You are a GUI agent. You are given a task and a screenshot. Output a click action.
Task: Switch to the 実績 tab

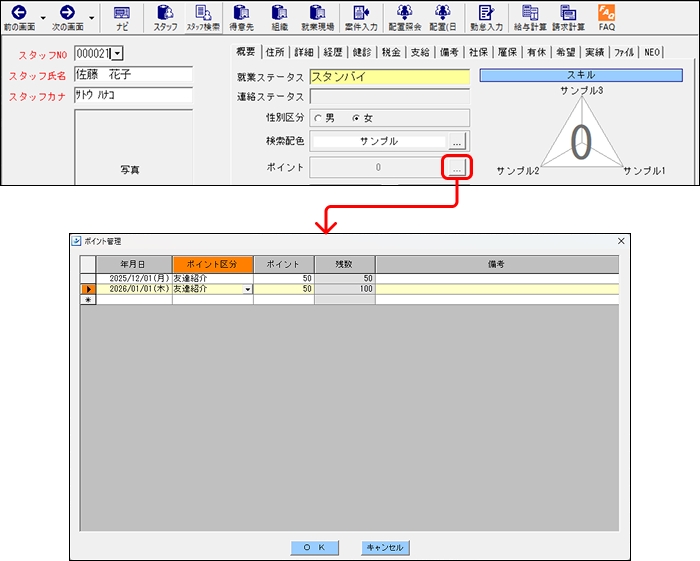[x=595, y=52]
